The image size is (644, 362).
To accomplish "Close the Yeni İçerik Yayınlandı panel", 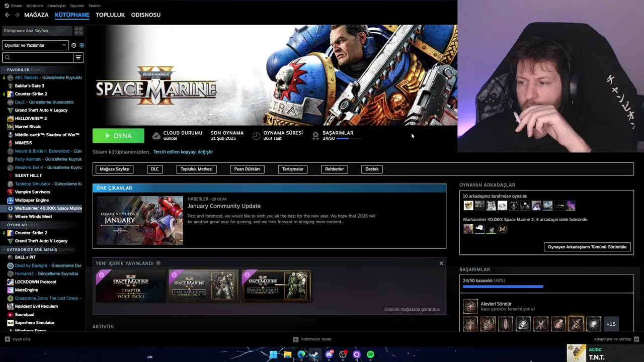I will pos(441,263).
